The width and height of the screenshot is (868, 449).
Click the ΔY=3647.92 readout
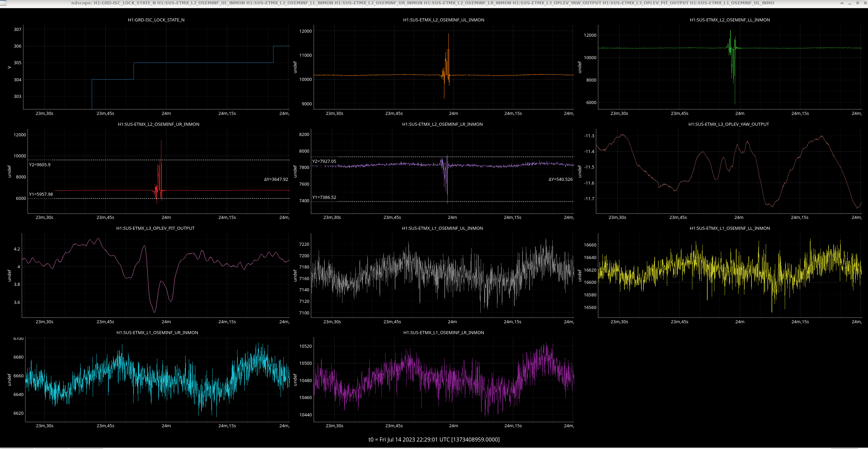click(x=276, y=179)
